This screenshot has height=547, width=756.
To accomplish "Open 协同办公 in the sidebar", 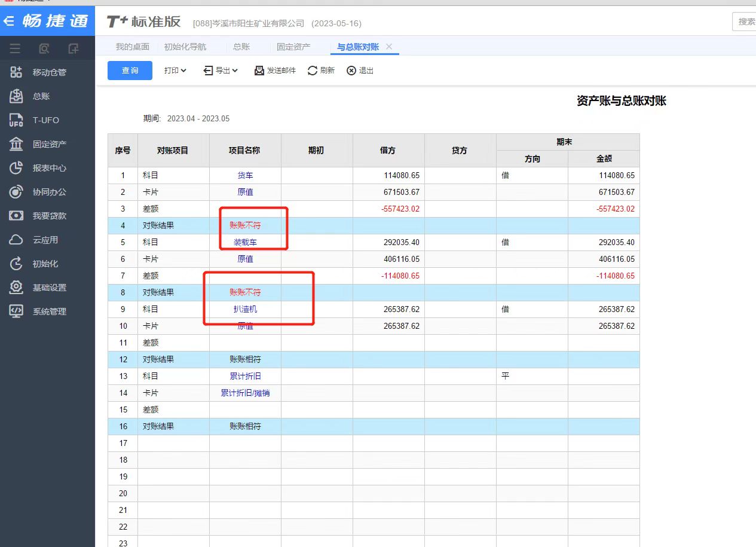I will (x=49, y=192).
